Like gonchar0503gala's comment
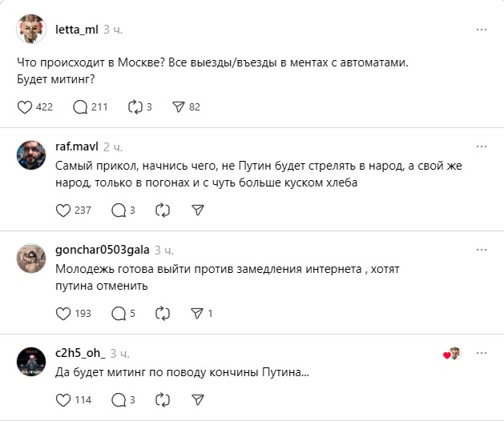 (x=65, y=313)
